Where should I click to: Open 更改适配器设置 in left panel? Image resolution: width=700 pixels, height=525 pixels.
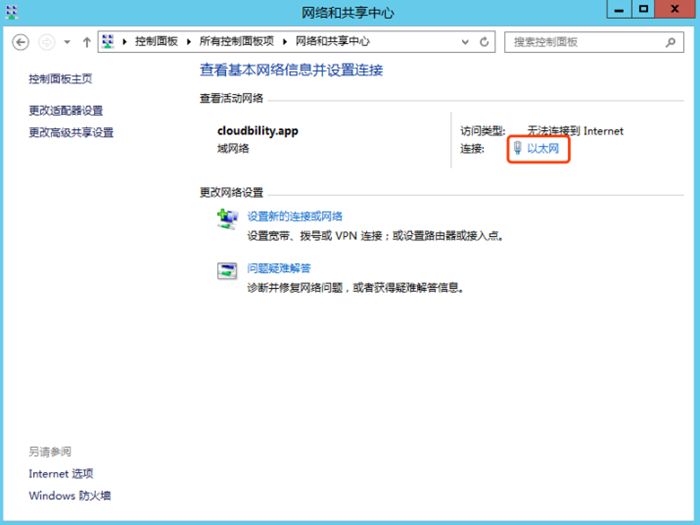click(x=66, y=111)
